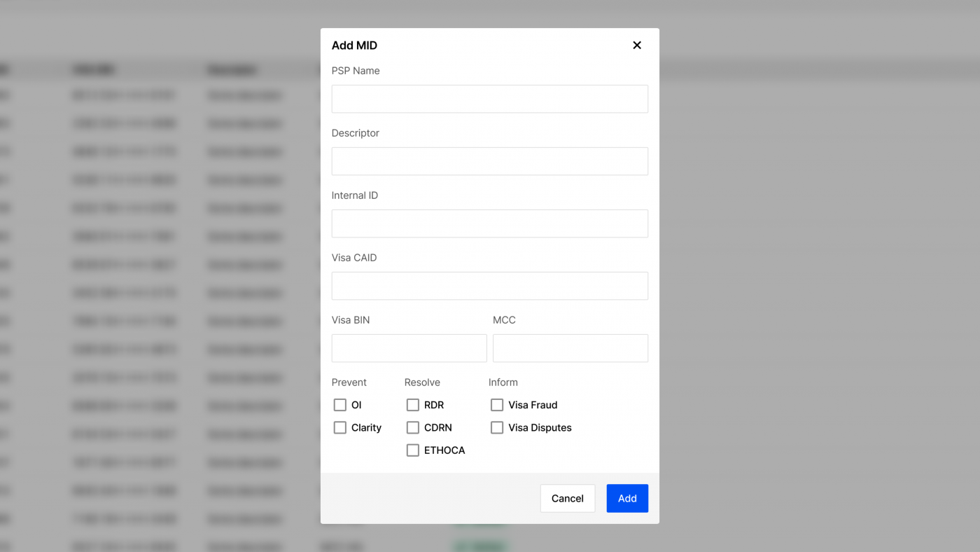This screenshot has height=552, width=980.
Task: Check the CDRN checkbox
Action: pyautogui.click(x=413, y=427)
